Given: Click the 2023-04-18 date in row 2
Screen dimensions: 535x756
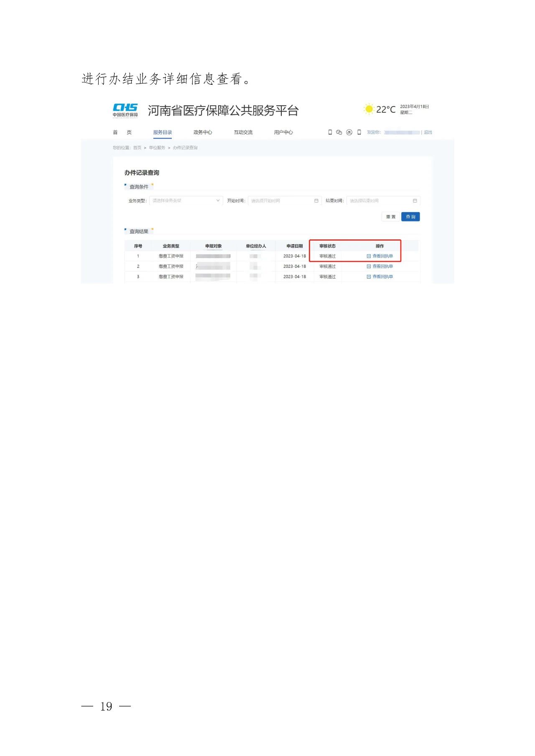Looking at the screenshot, I should tap(295, 266).
